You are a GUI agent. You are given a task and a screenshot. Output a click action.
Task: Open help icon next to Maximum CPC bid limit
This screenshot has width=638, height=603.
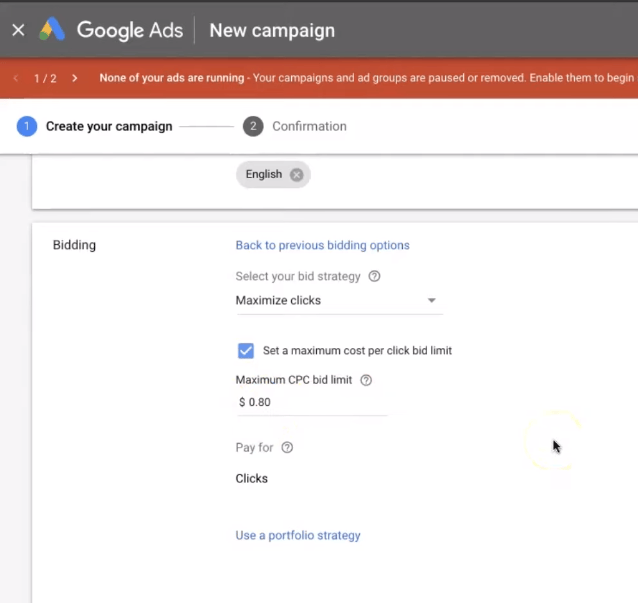coord(366,380)
